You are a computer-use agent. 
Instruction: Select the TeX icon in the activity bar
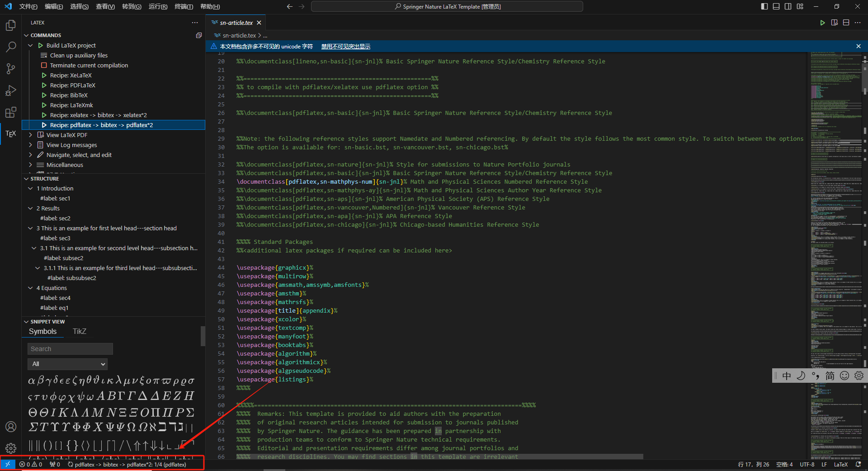pos(10,133)
